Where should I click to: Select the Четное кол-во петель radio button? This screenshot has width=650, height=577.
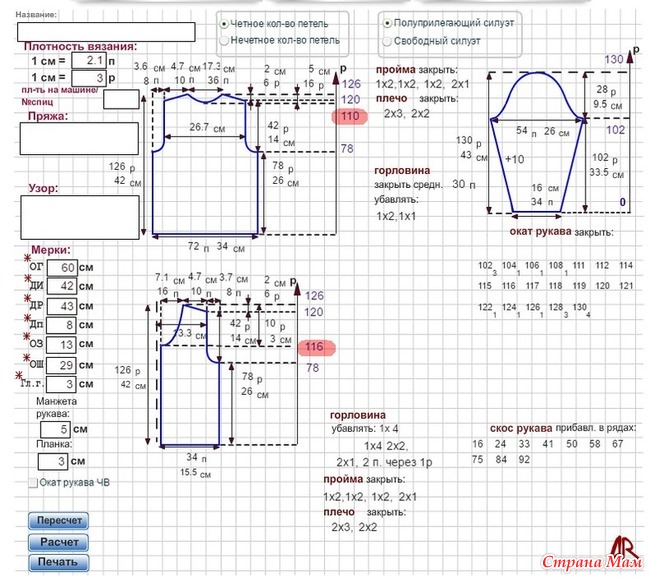(224, 23)
